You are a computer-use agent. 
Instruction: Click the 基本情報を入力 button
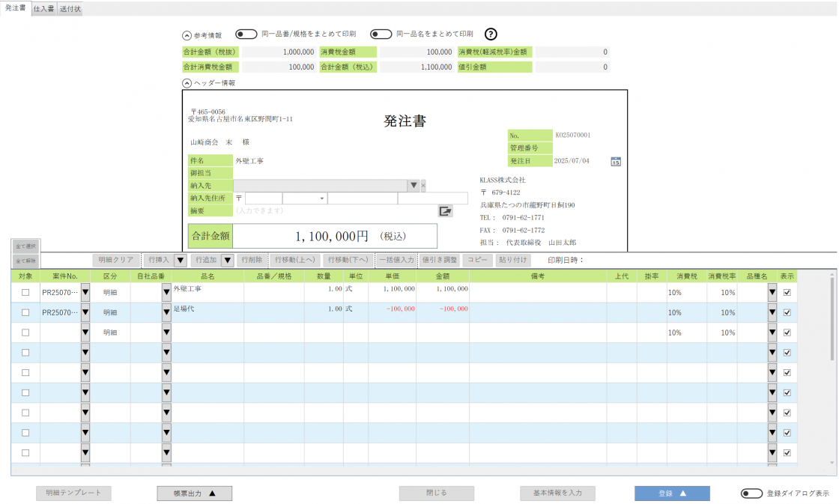[557, 494]
